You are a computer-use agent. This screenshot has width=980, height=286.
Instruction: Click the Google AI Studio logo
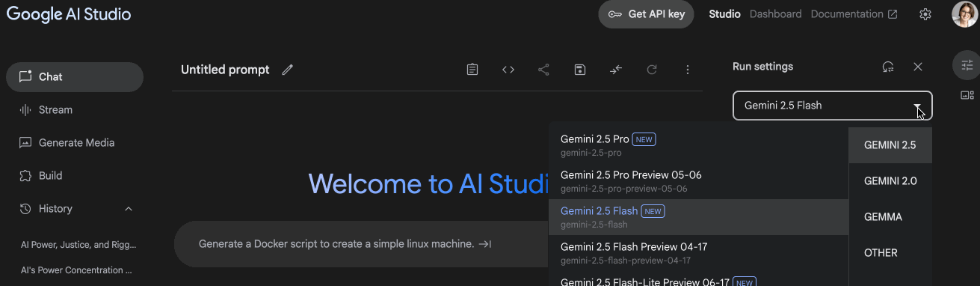coord(69,14)
